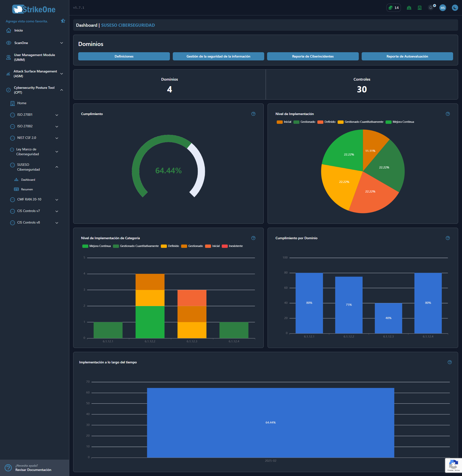Click the favorite star icon

point(63,21)
